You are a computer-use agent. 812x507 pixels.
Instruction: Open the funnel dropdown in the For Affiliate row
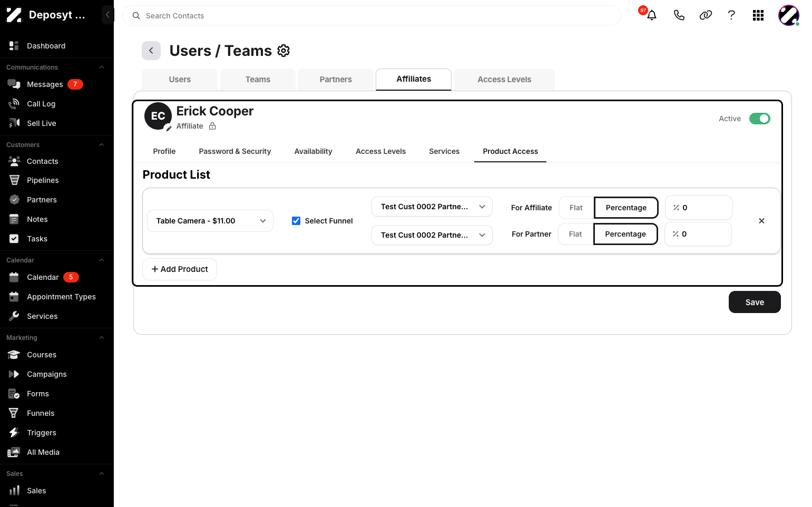coord(432,207)
